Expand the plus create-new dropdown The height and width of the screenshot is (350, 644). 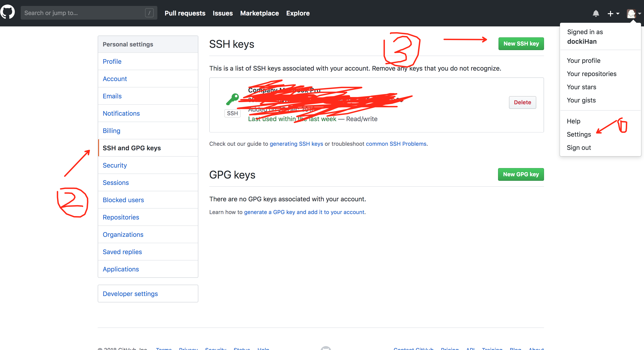[x=613, y=13]
